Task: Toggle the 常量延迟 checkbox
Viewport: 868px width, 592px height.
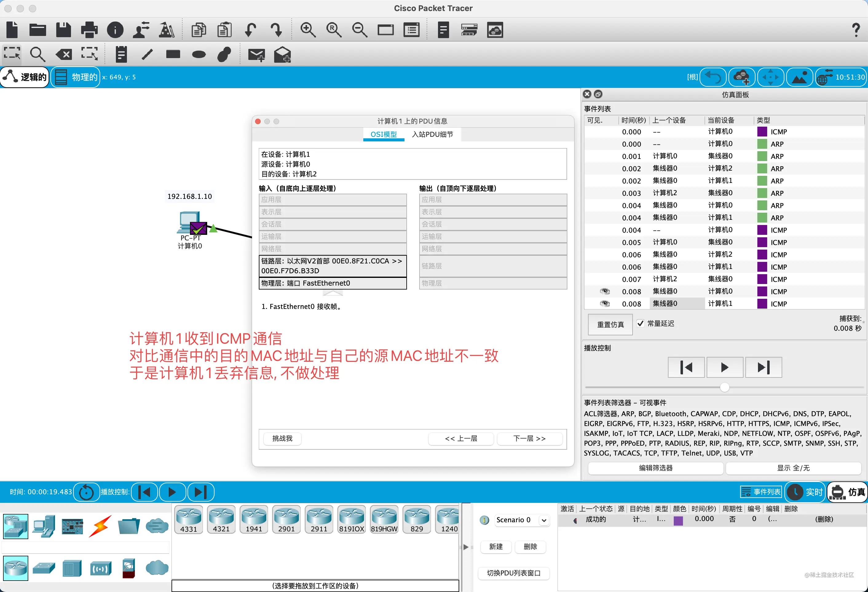Action: click(x=640, y=323)
